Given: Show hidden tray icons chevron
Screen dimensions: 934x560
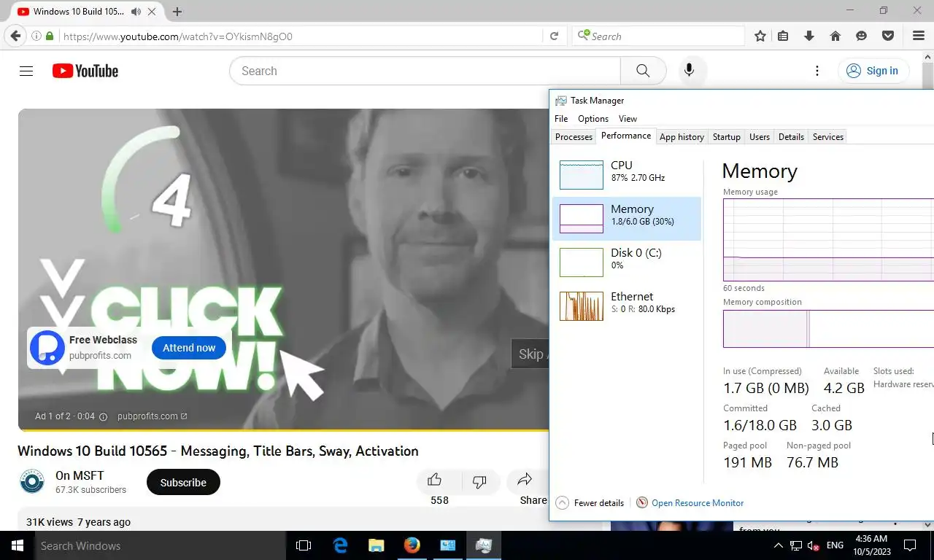Looking at the screenshot, I should [x=778, y=545].
